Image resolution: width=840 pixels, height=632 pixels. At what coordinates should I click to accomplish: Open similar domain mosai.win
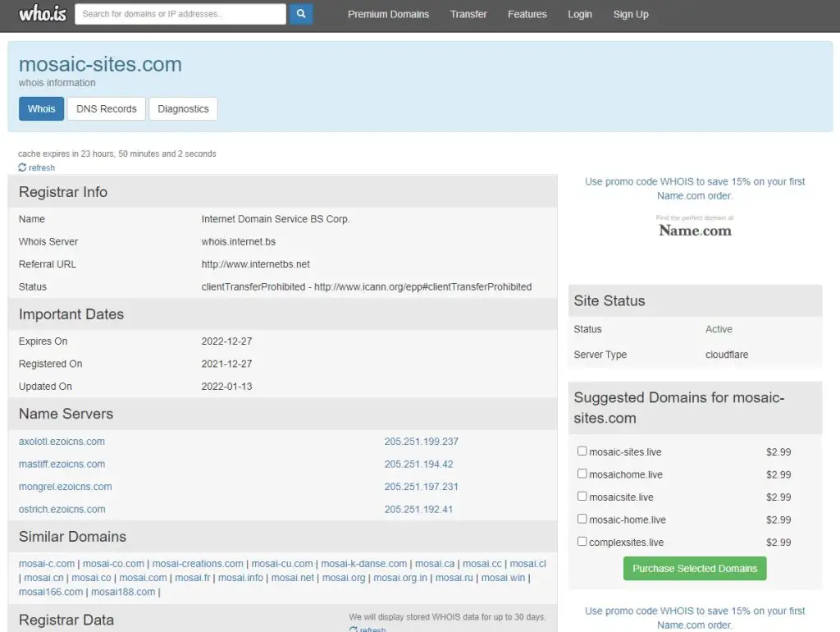click(x=503, y=577)
